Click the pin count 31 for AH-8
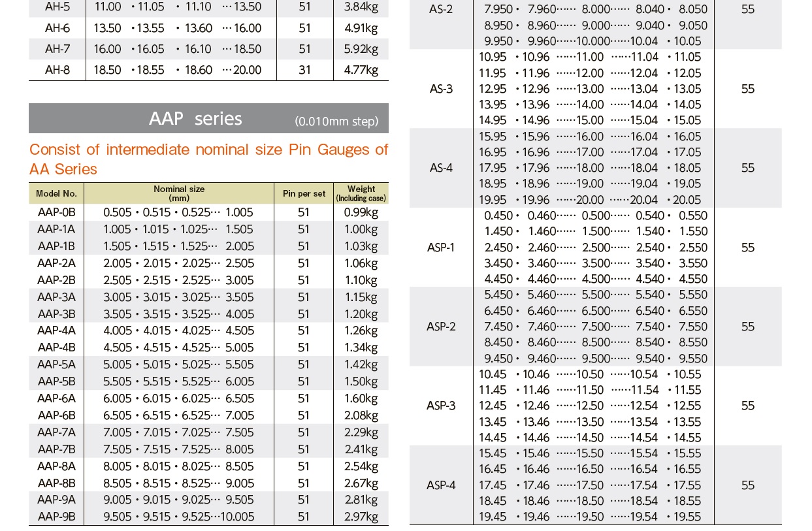Image resolution: width=812 pixels, height=531 pixels. tap(304, 70)
